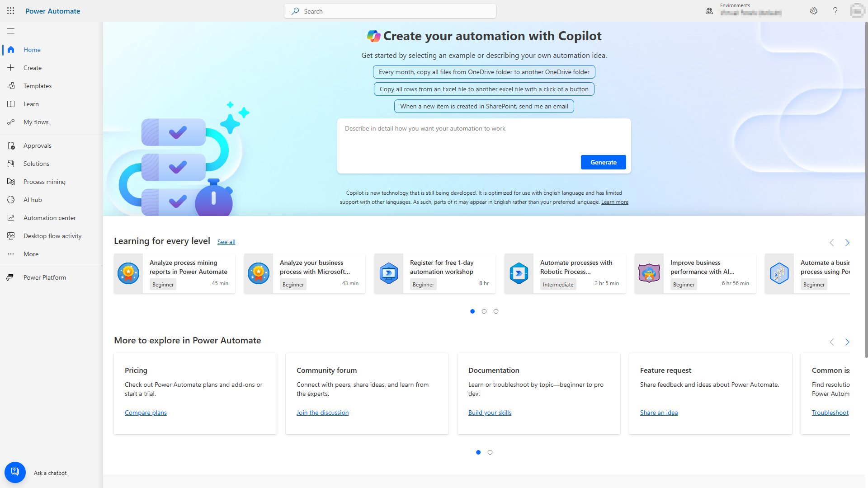The height and width of the screenshot is (488, 868).
Task: Go to My flows page
Action: (52, 122)
